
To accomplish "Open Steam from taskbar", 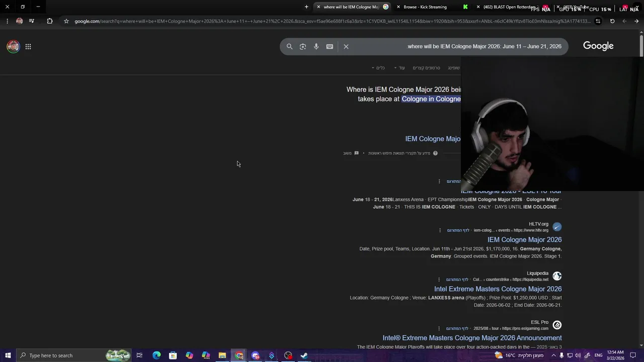I will [304, 355].
